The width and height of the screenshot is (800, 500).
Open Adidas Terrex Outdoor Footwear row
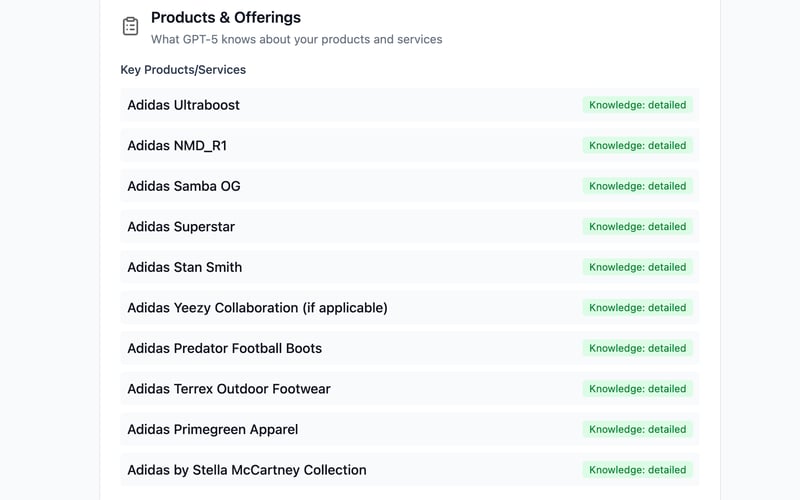tap(229, 389)
